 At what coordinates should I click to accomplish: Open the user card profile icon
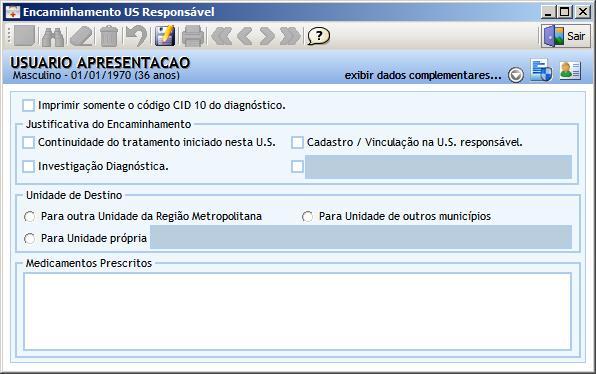570,70
